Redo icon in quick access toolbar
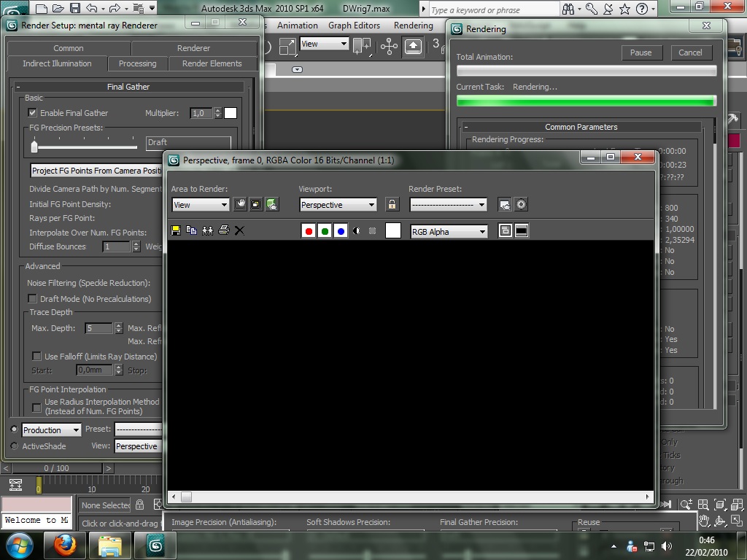This screenshot has width=747, height=560. tap(115, 8)
